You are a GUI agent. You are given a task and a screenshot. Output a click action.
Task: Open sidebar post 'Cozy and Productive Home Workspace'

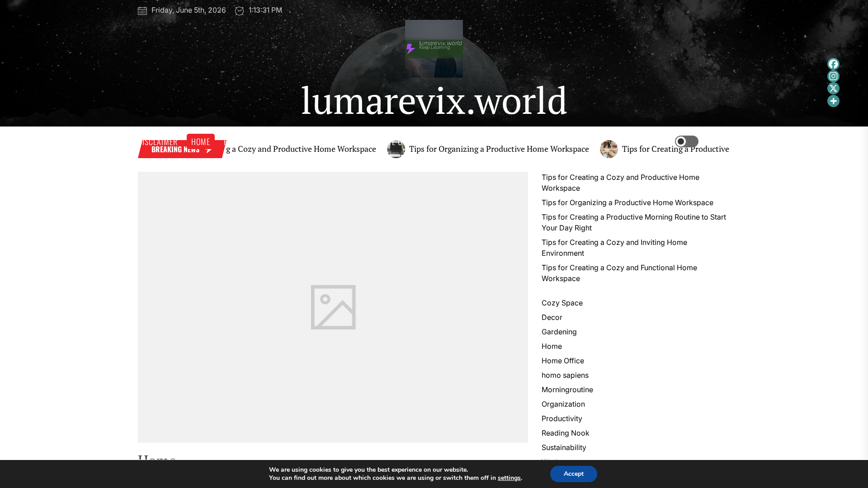(x=620, y=183)
